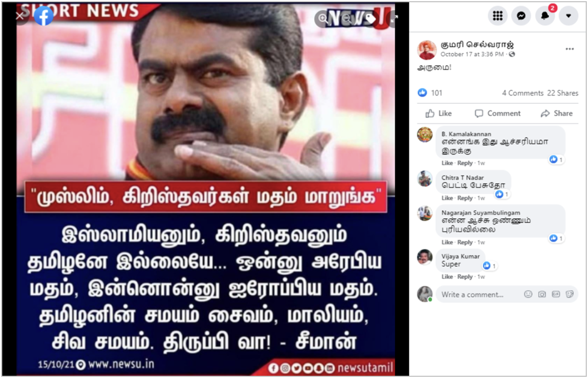Viewport: 588px width, 378px height.
Task: Like the post using Like button
Action: point(439,114)
